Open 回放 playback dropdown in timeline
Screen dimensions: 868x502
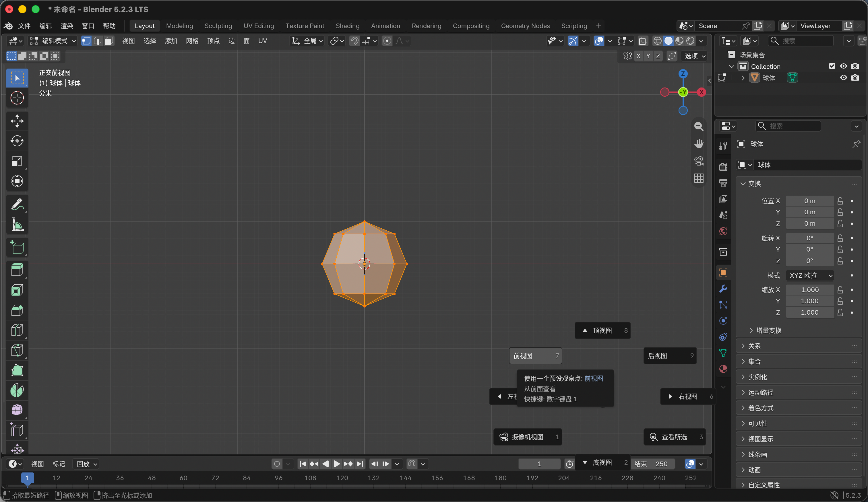(x=86, y=464)
